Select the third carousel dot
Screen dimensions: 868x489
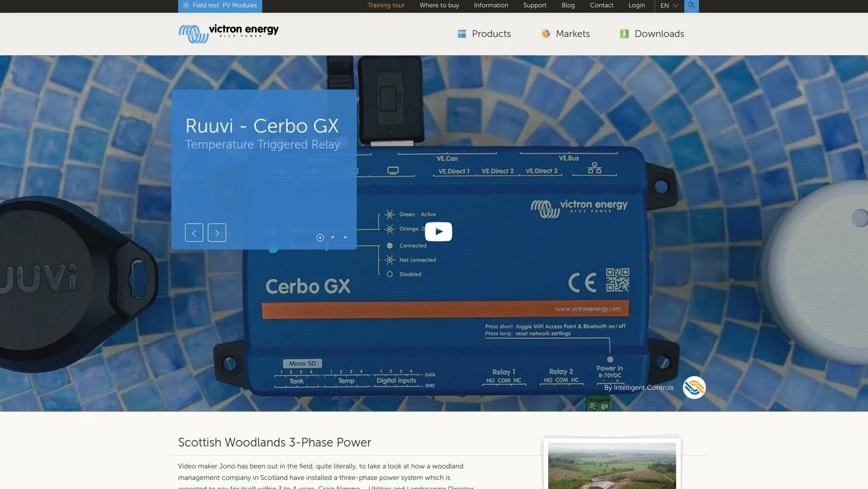(345, 237)
